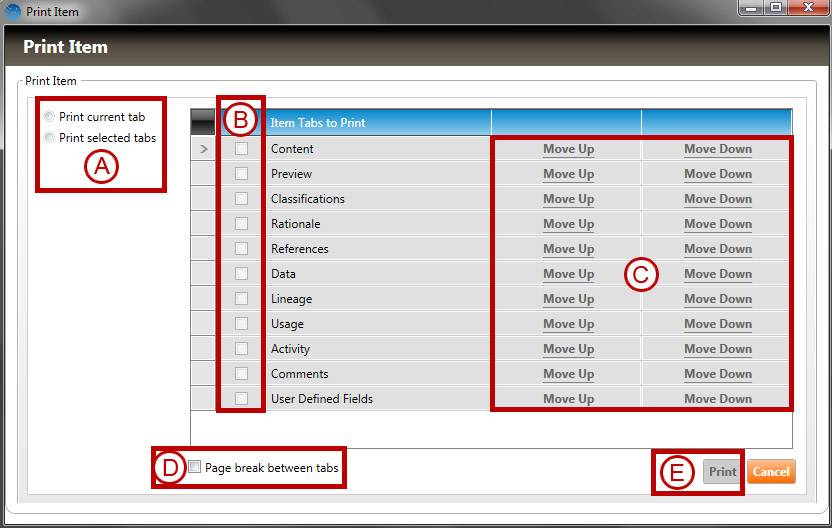Screen dimensions: 832x528
Task: Check the User Defined Fields checkbox
Action: click(241, 399)
